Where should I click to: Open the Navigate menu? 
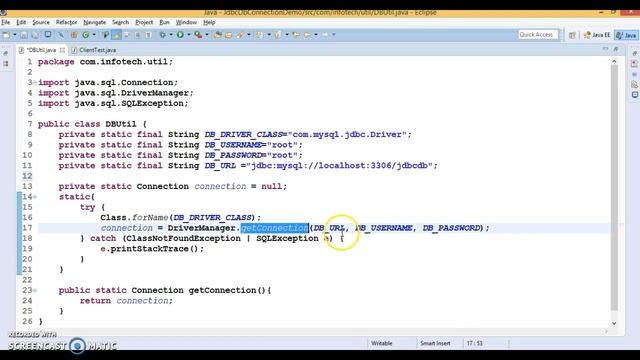94,22
